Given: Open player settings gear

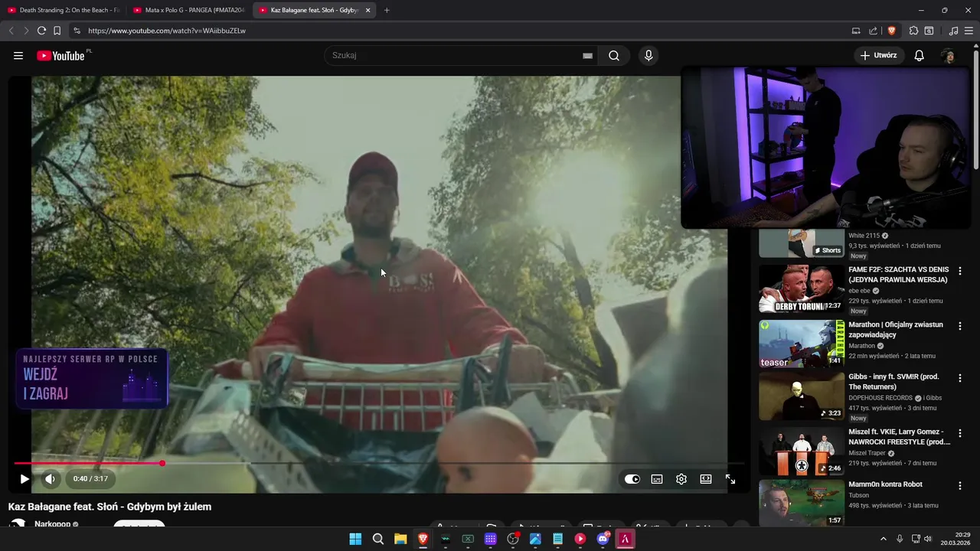Looking at the screenshot, I should 681,479.
